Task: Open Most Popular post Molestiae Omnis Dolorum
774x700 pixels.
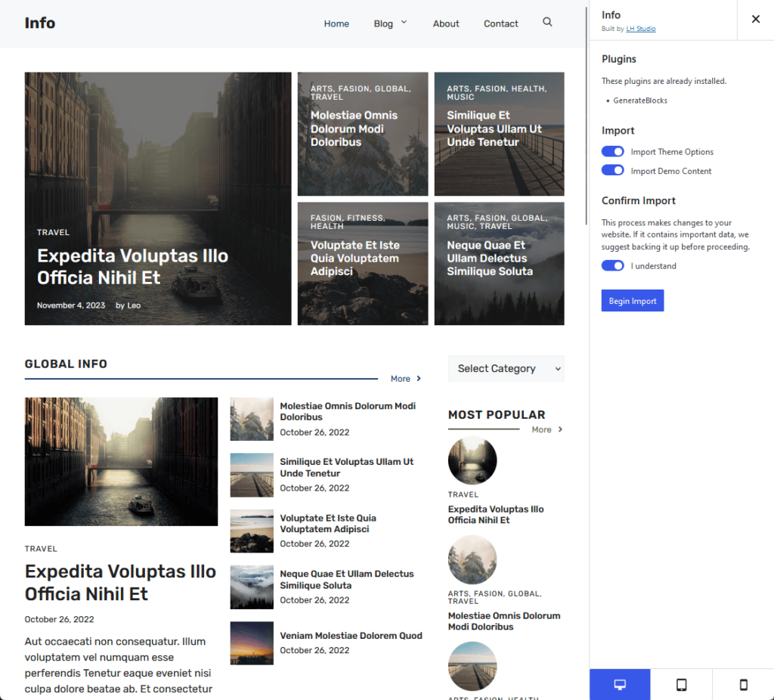Action: click(x=504, y=621)
